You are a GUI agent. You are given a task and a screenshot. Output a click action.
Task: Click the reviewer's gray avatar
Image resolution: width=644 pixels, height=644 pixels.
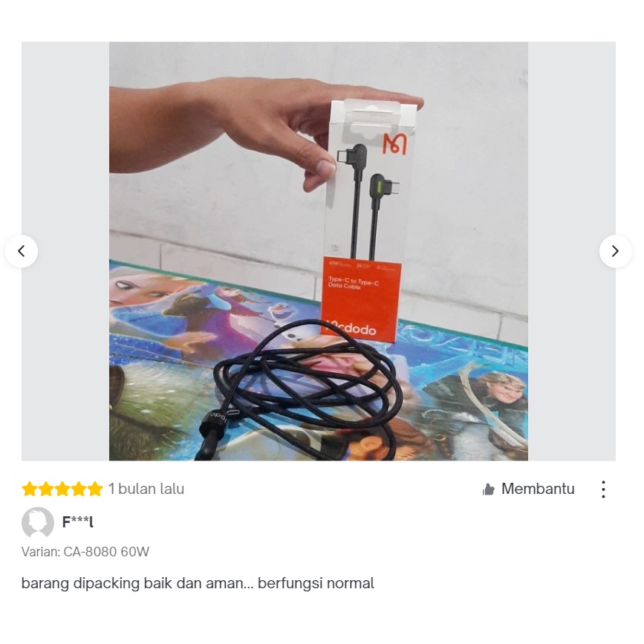[x=37, y=522]
